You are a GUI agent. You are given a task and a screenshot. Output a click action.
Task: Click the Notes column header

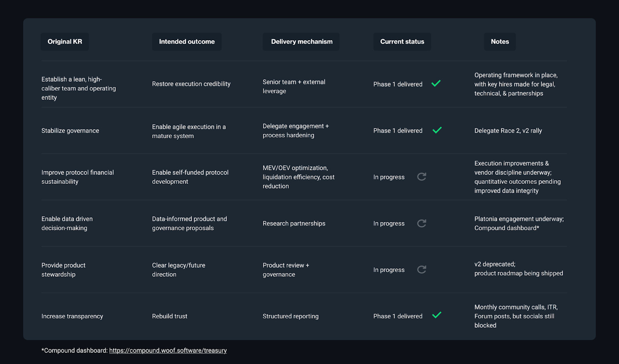500,42
